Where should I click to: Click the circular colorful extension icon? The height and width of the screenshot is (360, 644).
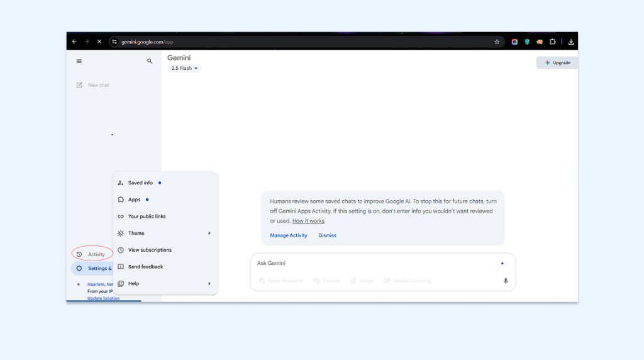[514, 42]
